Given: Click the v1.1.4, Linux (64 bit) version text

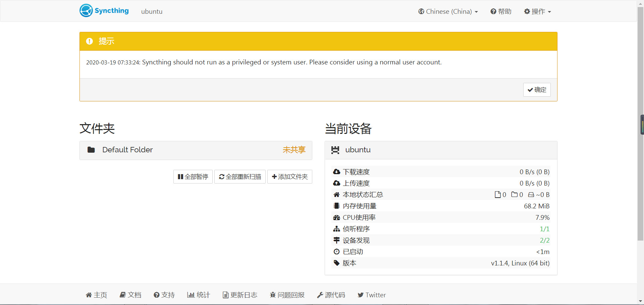Looking at the screenshot, I should coord(520,263).
